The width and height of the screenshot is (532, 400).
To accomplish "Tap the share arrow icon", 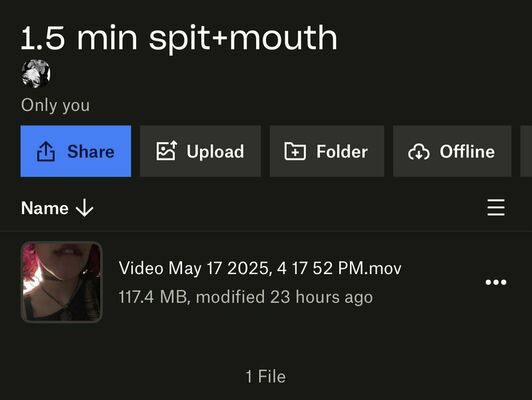I will coord(46,151).
